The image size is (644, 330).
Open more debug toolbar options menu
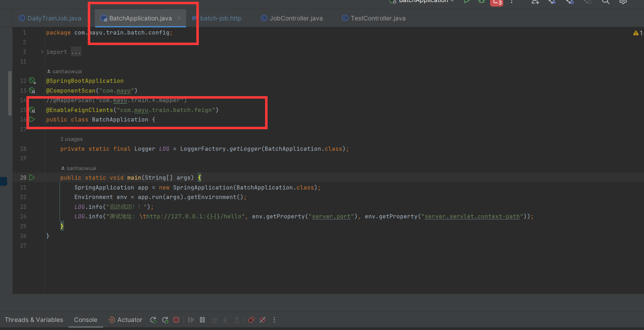click(274, 320)
